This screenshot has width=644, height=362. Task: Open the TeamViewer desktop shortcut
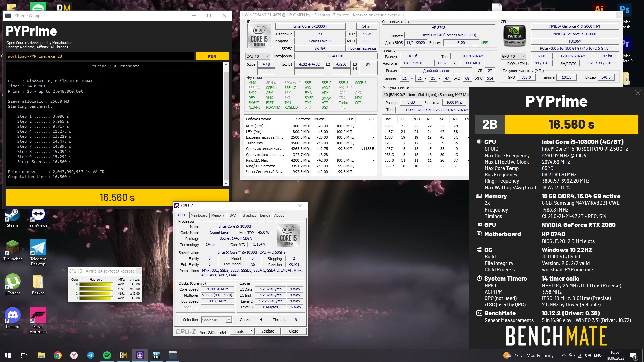click(38, 218)
